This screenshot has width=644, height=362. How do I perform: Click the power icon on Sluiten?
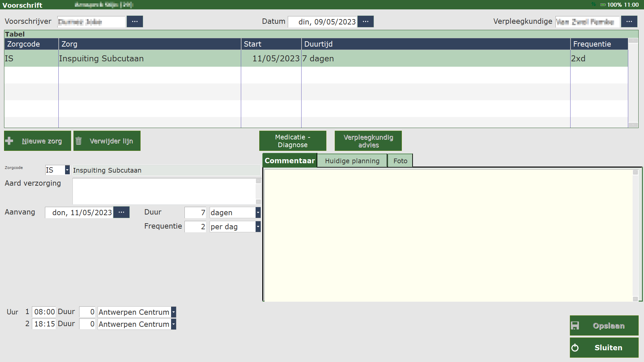[575, 348]
